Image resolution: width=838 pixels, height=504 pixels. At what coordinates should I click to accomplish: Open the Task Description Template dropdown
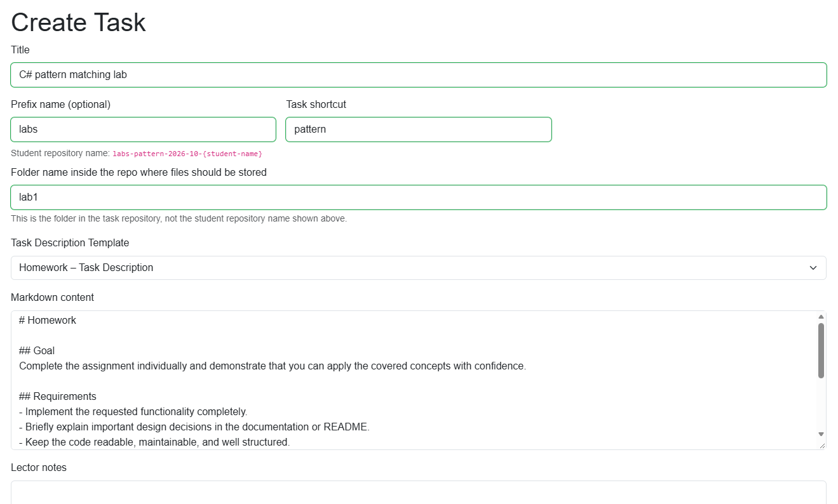click(x=418, y=268)
